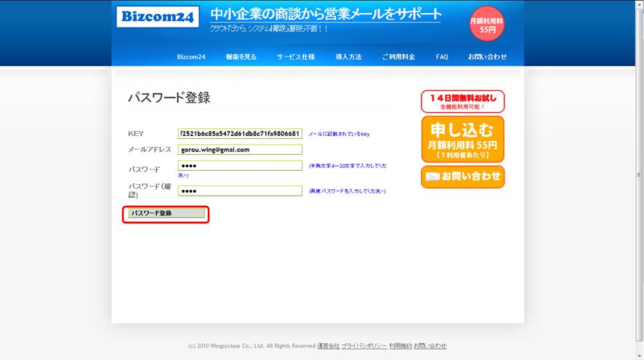Select お問い合わせ in the top navigation bar
Image resolution: width=644 pixels, height=360 pixels.
tap(487, 57)
